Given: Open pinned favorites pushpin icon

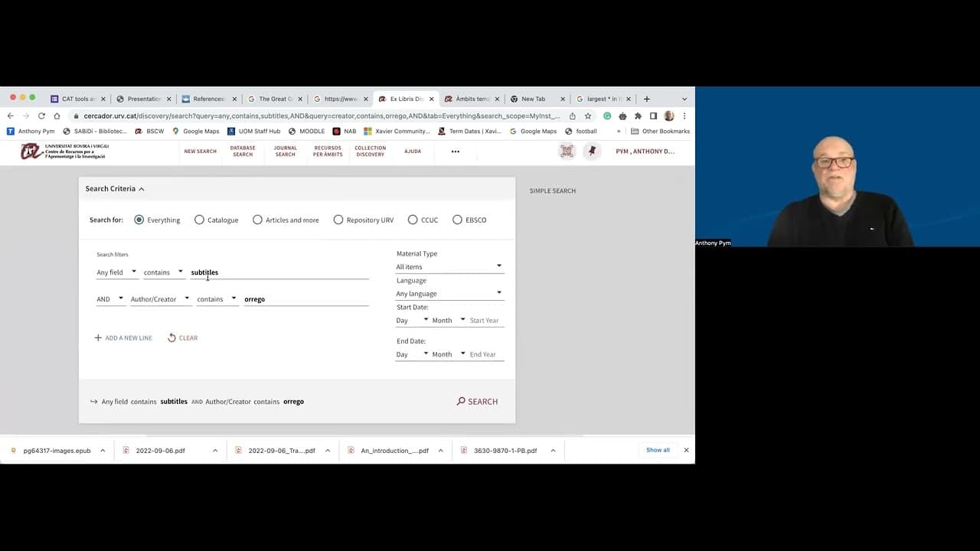Looking at the screenshot, I should tap(592, 152).
